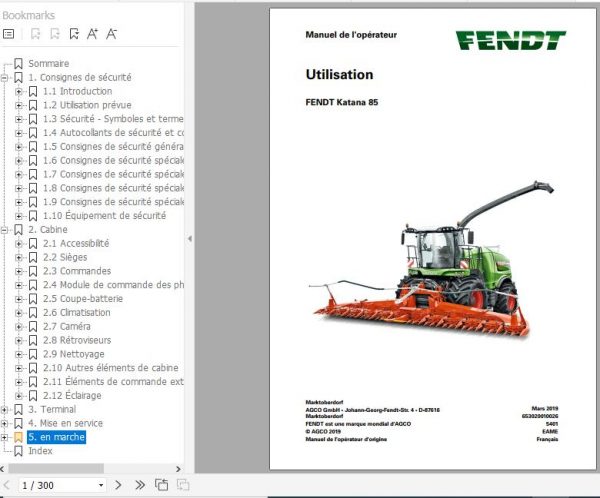600x498 pixels.
Task: Open the Index bookmark
Action: pos(40,451)
